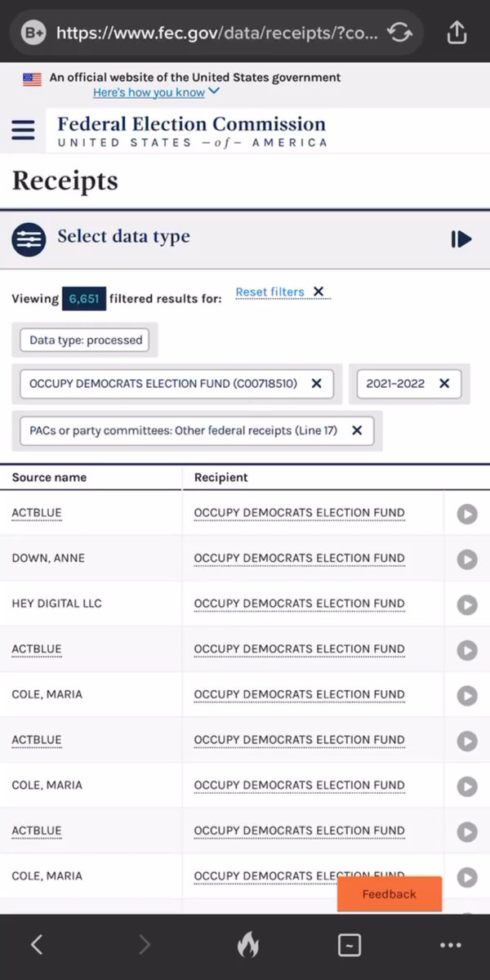Screen dimensions: 490x980
Task: Click the orange Feedback button
Action: coord(390,894)
